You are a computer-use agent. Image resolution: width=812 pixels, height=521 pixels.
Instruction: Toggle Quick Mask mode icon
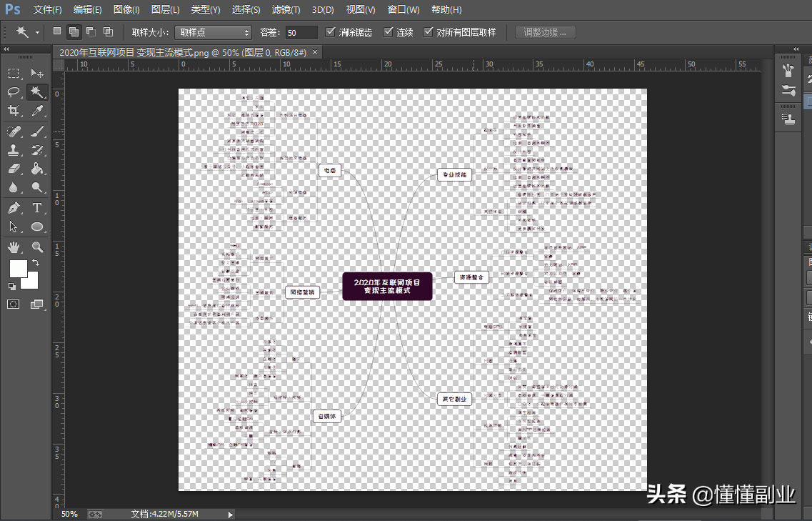click(x=14, y=304)
